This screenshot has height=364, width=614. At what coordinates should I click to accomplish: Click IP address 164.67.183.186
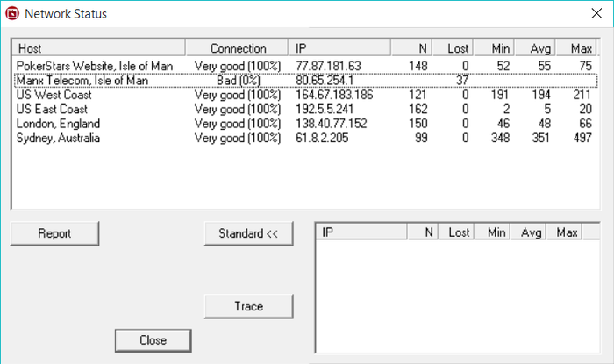[x=334, y=95]
